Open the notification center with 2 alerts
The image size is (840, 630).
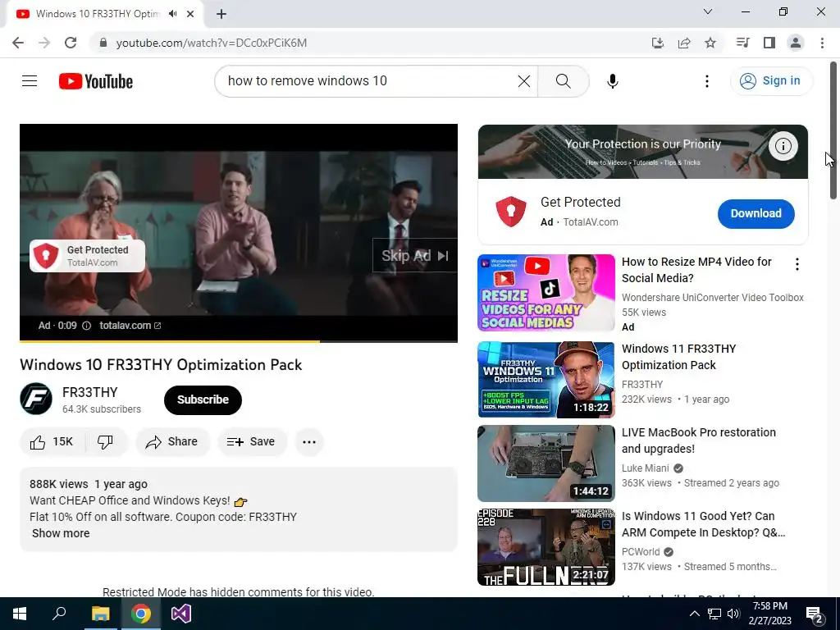(815, 614)
